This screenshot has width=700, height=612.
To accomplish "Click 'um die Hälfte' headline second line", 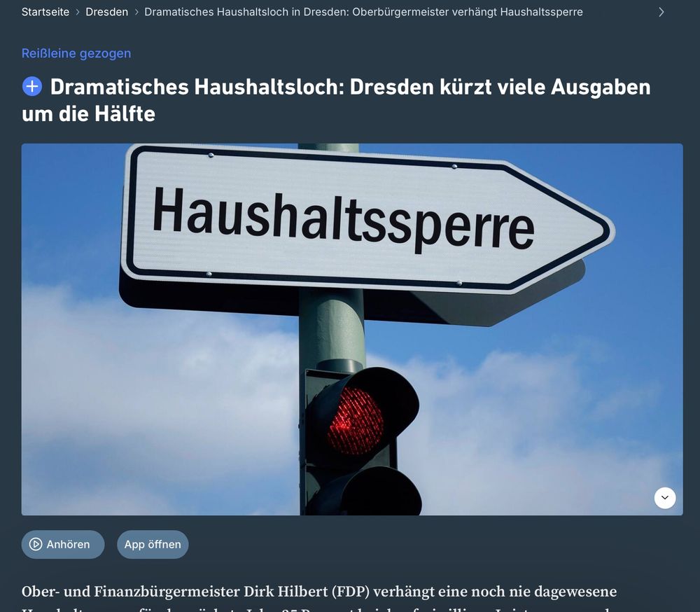I will click(88, 114).
